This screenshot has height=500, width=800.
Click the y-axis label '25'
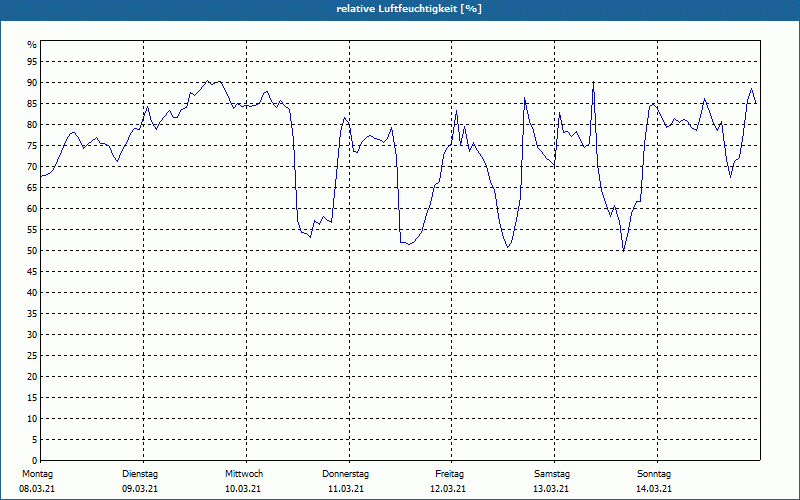point(32,356)
